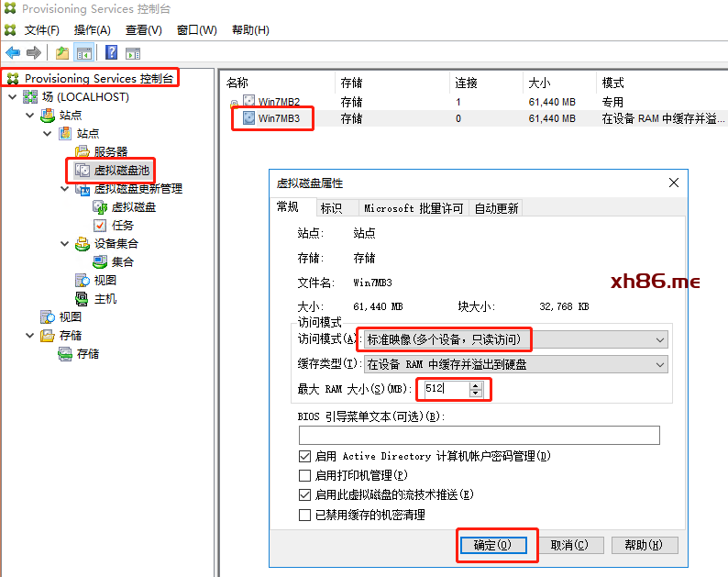The height and width of the screenshot is (577, 728).
Task: Click the back arrow toolbar icon
Action: pyautogui.click(x=13, y=53)
